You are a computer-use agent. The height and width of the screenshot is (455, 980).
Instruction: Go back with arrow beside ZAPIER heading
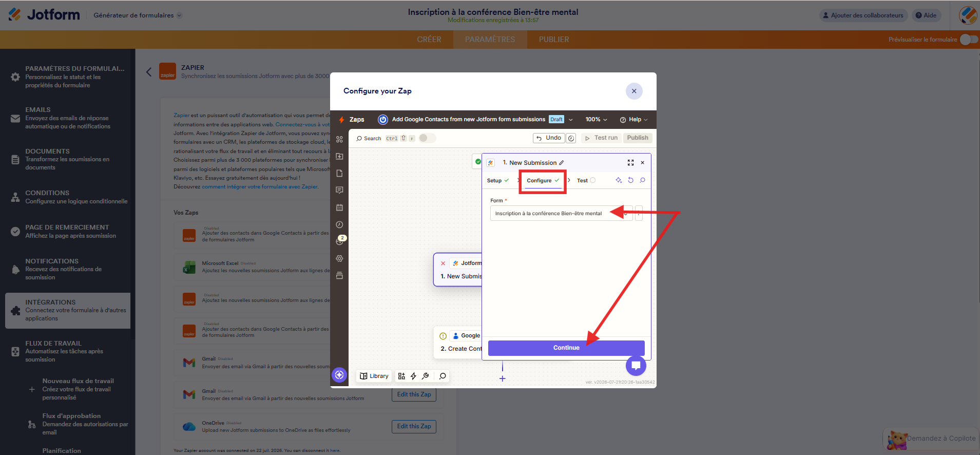149,72
